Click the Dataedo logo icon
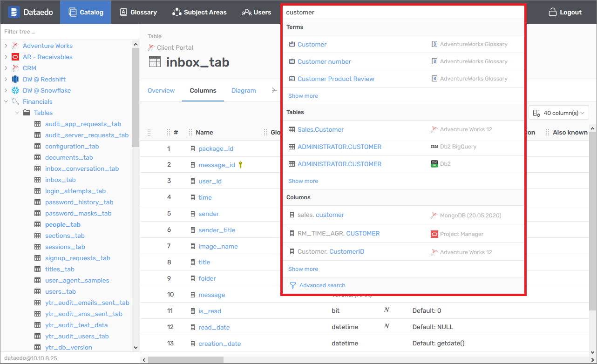Image resolution: width=597 pixels, height=364 pixels. (14, 12)
